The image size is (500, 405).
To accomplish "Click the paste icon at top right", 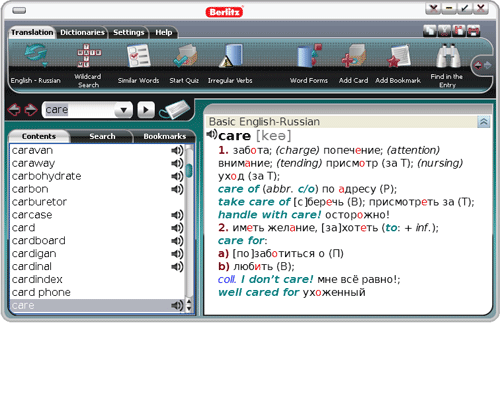I will coord(459,31).
